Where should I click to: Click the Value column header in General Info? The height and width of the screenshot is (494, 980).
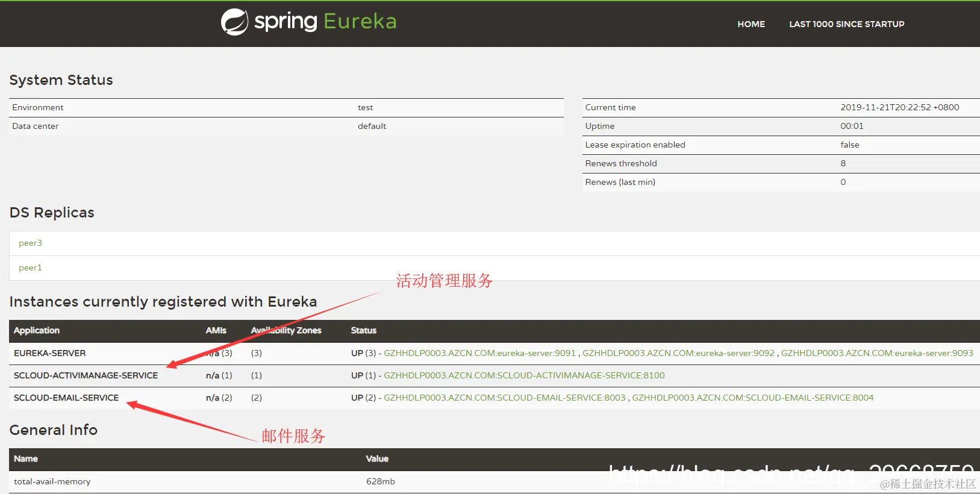[377, 458]
